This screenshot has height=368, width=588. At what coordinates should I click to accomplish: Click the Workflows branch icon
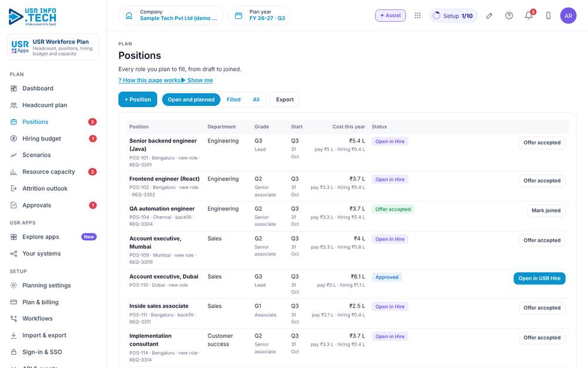click(14, 319)
